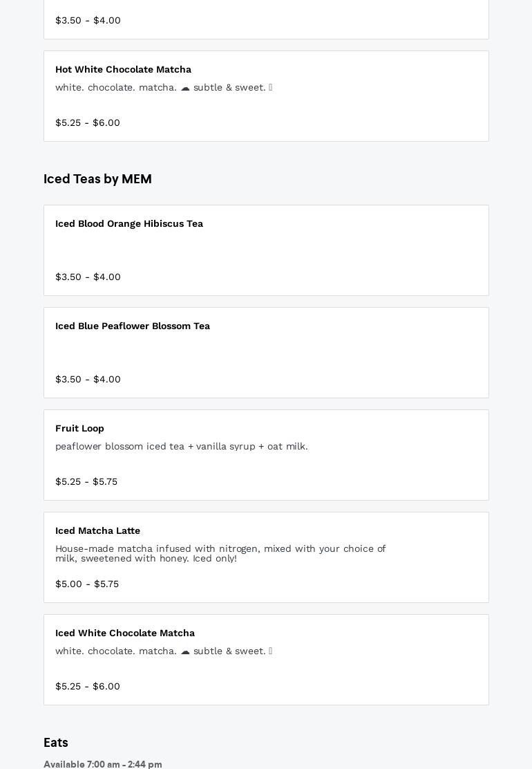Select the Iced Matcha Latte item
This screenshot has height=769, width=532.
coord(98,531)
